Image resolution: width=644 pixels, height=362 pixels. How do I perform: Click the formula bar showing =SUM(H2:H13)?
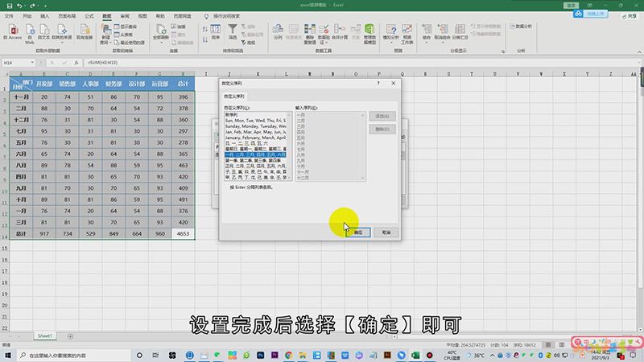point(361,63)
